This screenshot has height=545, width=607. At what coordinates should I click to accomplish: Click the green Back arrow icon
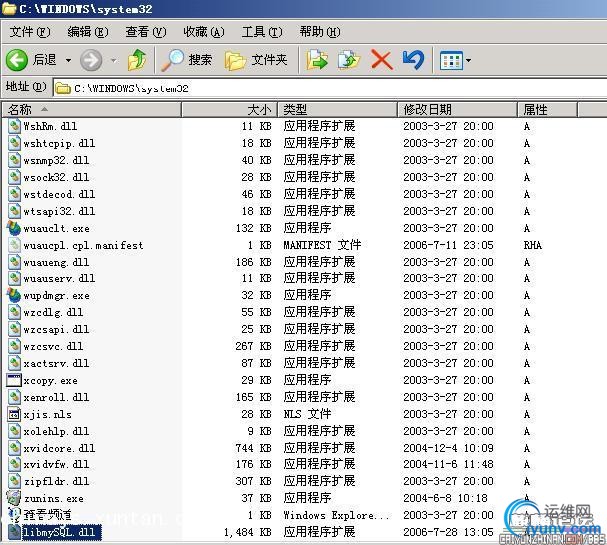(x=17, y=60)
